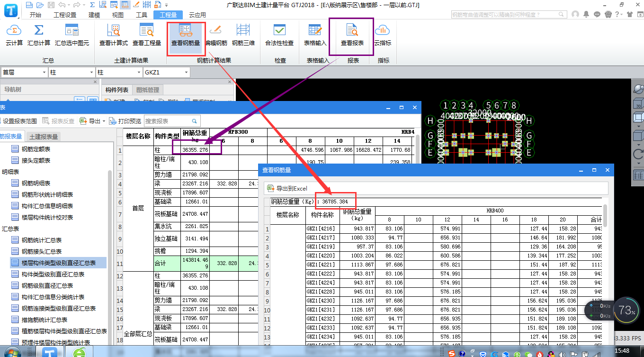Expand the 导出 export dropdown arrow
This screenshot has height=357, width=644.
[104, 121]
